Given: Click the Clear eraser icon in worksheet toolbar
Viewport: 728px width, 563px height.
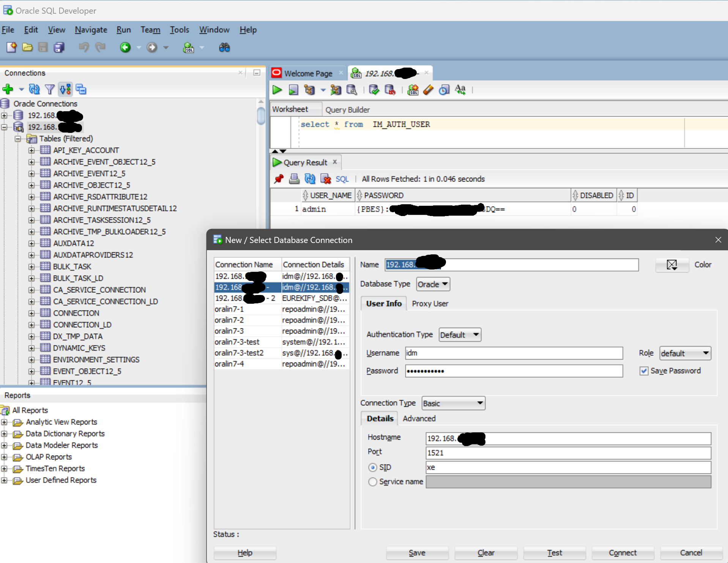Looking at the screenshot, I should (428, 90).
